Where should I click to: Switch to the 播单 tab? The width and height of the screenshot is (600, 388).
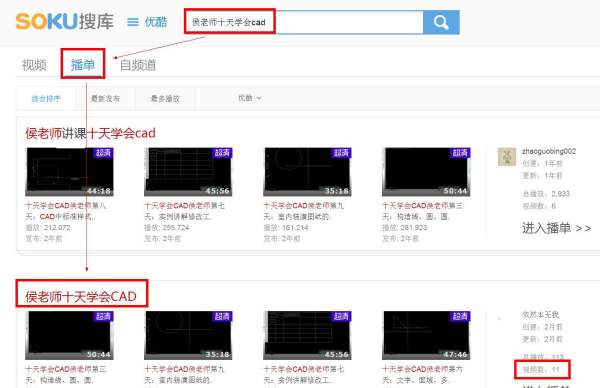tap(83, 65)
